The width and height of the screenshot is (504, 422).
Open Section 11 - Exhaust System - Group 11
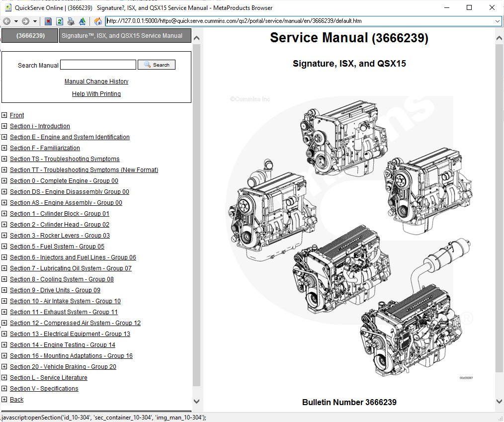(64, 312)
